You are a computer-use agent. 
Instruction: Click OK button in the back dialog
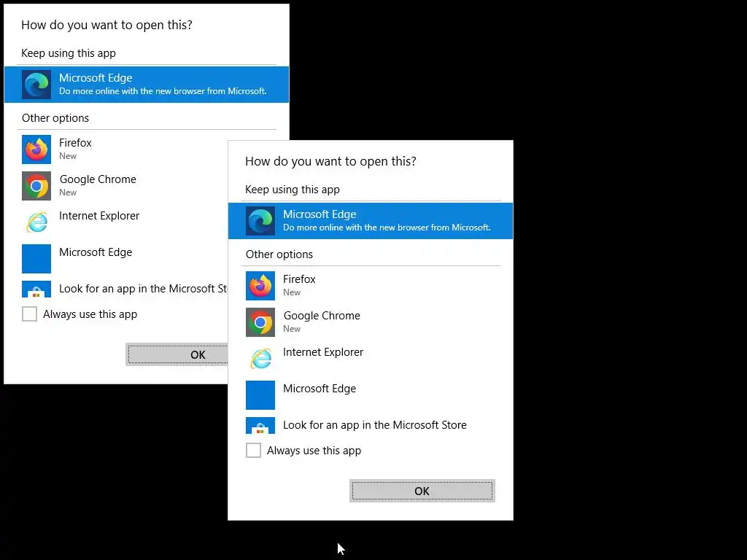[177, 355]
